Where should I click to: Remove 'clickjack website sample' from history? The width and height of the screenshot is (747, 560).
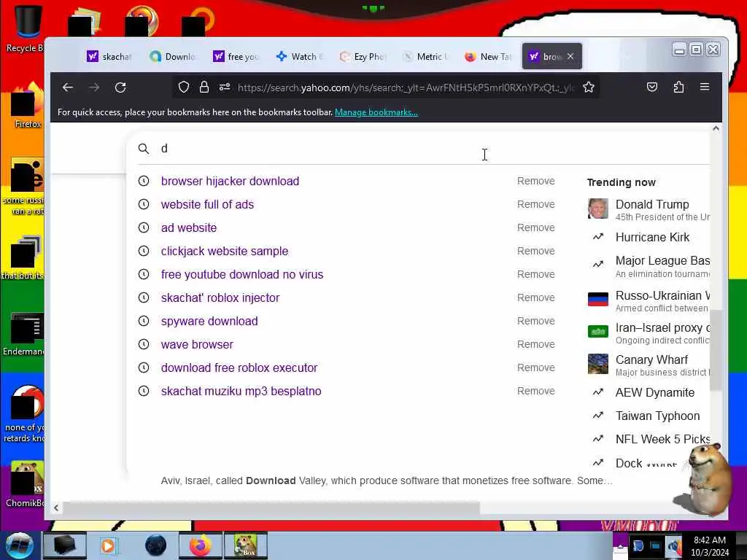tap(536, 251)
